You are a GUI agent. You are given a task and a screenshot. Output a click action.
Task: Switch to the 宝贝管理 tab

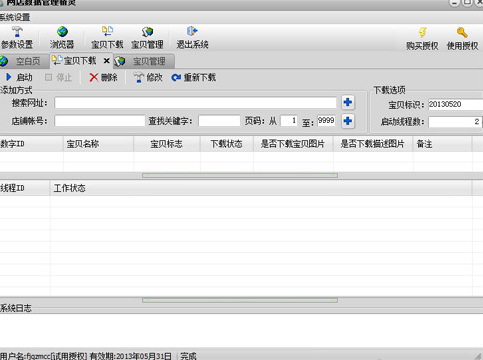143,61
